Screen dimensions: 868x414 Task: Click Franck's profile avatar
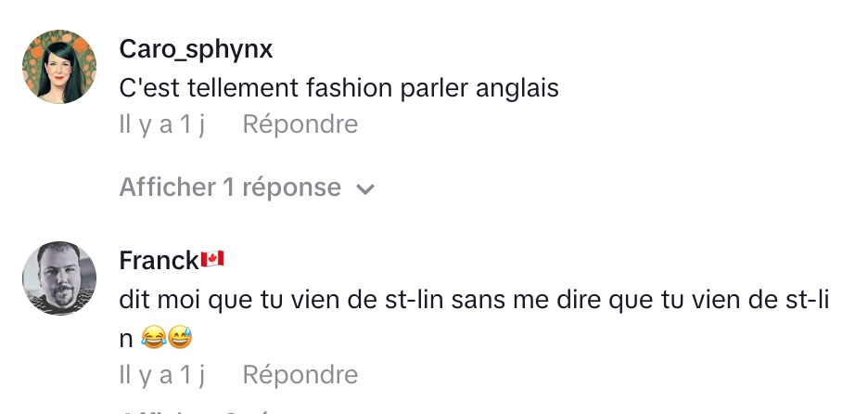(x=58, y=278)
